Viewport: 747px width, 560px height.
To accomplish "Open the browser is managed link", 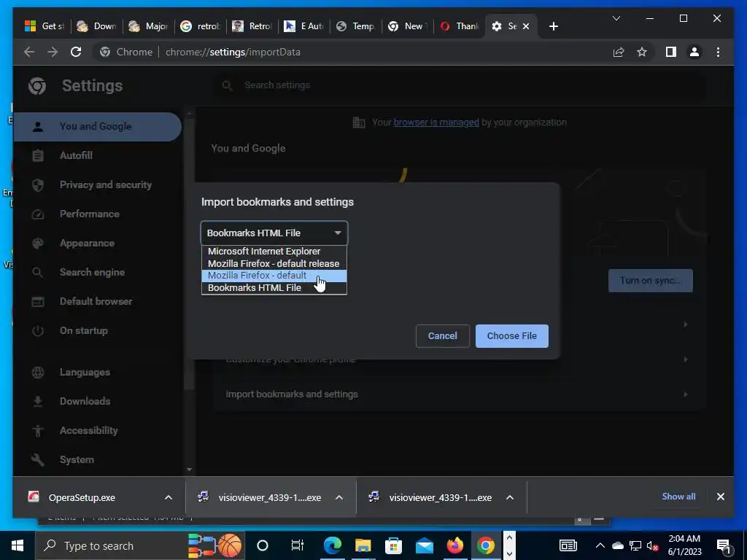I will (x=436, y=122).
